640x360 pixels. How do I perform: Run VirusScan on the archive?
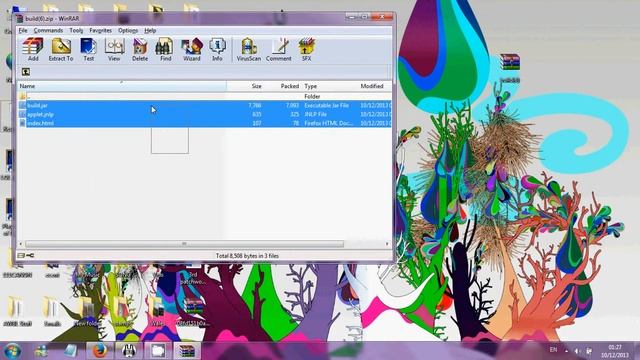249,50
